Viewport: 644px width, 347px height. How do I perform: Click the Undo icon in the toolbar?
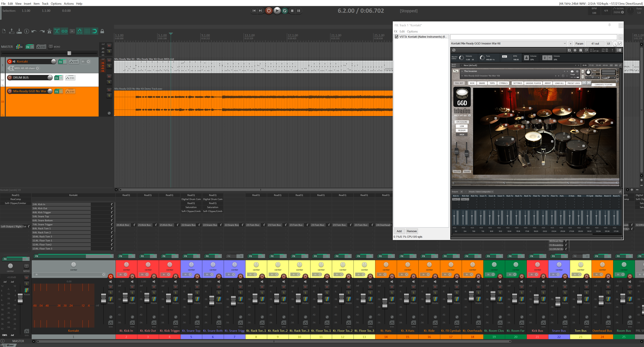pyautogui.click(x=34, y=31)
